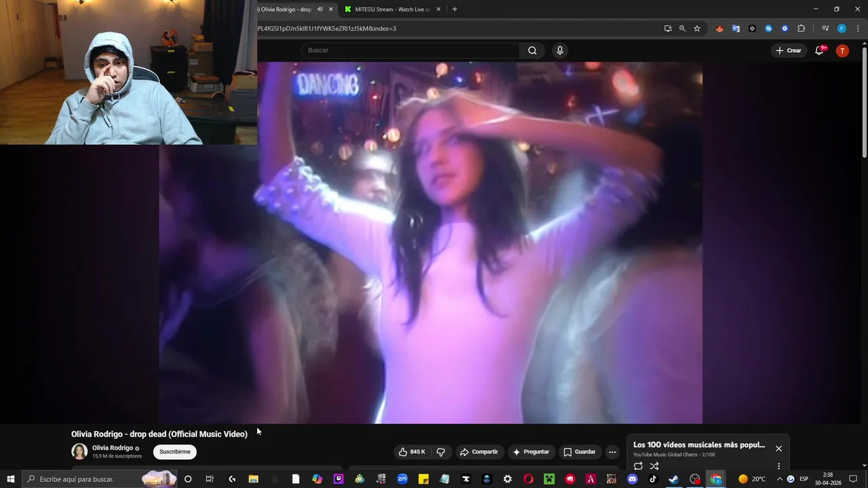The image size is (868, 488).
Task: Mute the Olivia Rodrigo tab speaker icon
Action: (320, 9)
